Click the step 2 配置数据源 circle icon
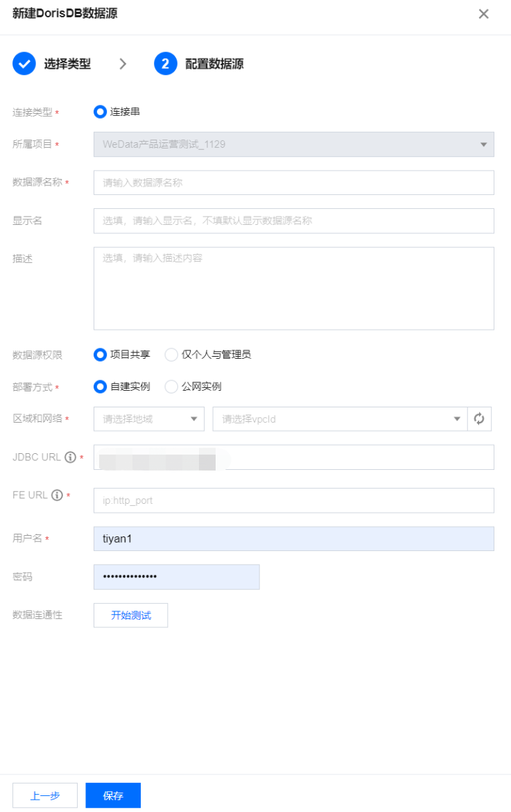 166,64
